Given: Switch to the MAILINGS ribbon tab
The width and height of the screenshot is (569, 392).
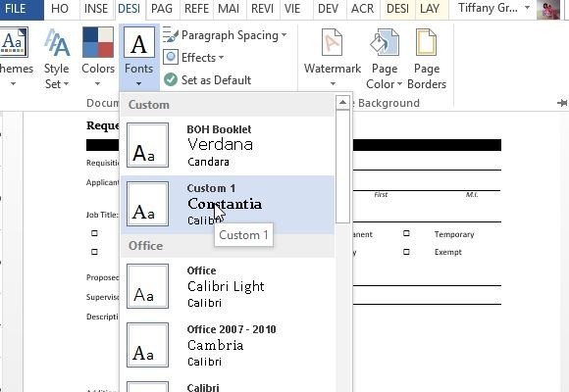Looking at the screenshot, I should click(229, 9).
